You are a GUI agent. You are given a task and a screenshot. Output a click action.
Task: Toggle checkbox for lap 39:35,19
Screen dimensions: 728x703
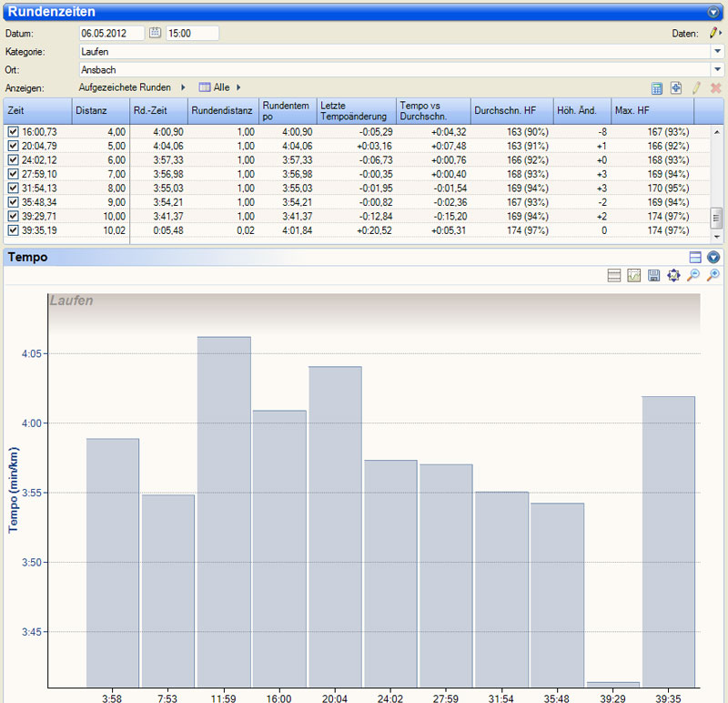[x=13, y=230]
